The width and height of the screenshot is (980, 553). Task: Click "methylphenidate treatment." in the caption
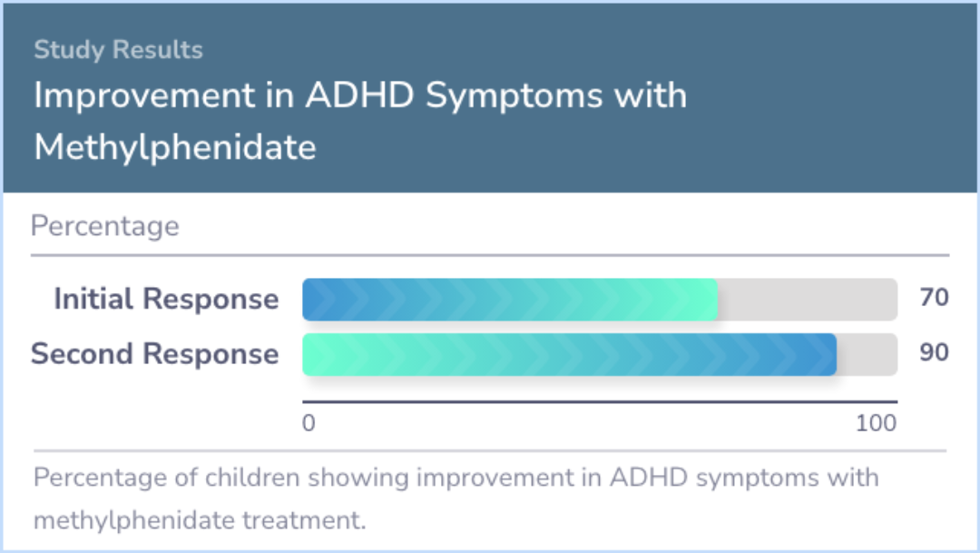pos(199,521)
